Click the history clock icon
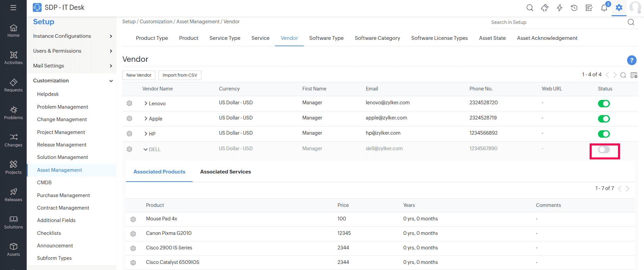This screenshot has height=270, width=644. [574, 8]
